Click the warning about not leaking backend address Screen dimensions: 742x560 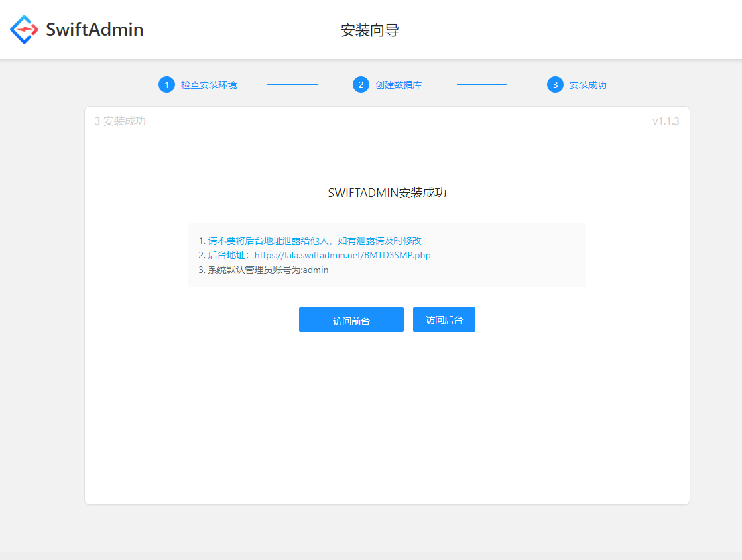[x=315, y=241]
